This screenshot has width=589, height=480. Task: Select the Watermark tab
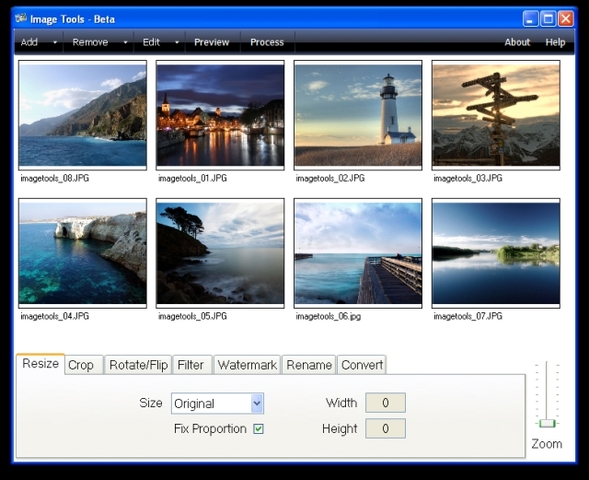point(247,365)
